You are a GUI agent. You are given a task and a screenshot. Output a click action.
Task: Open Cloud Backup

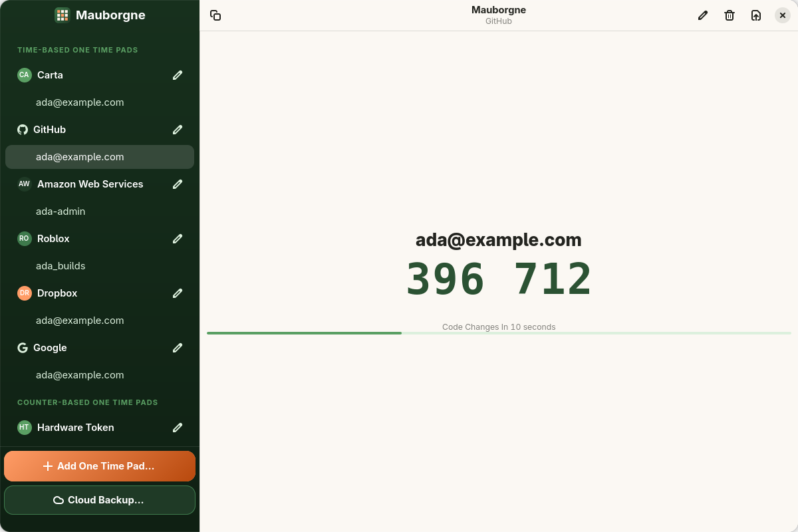100,500
